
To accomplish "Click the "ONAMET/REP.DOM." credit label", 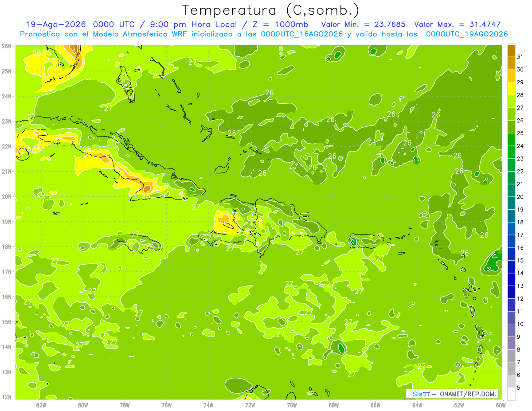I will 468,394.
